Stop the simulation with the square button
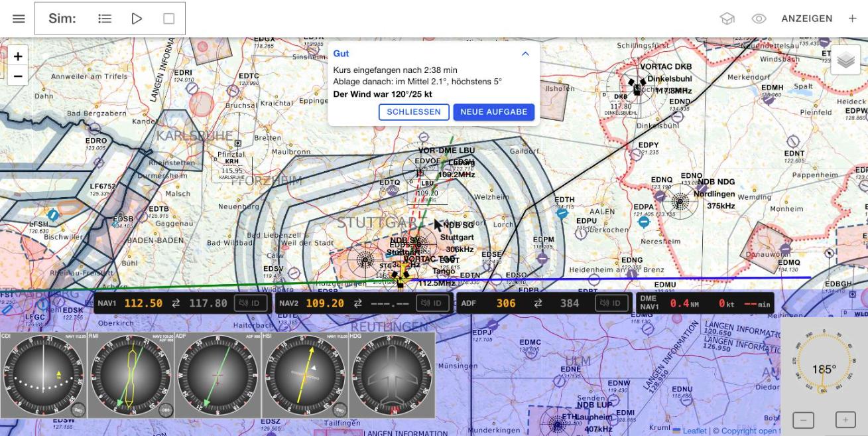The width and height of the screenshot is (868, 436). coord(169,19)
